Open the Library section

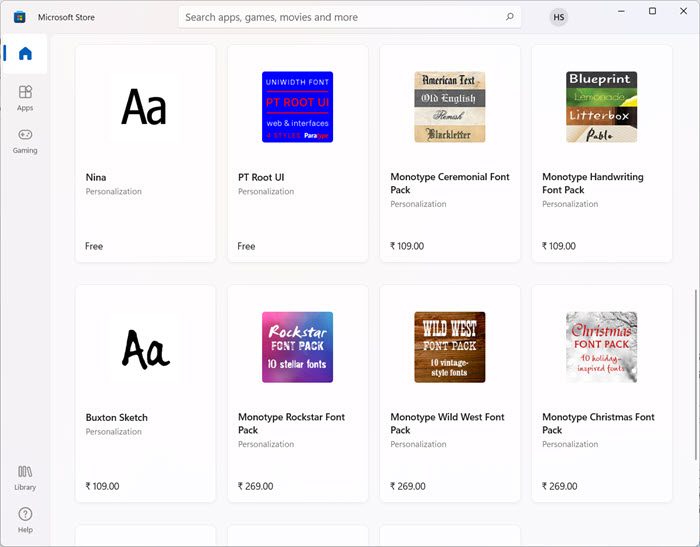click(25, 478)
